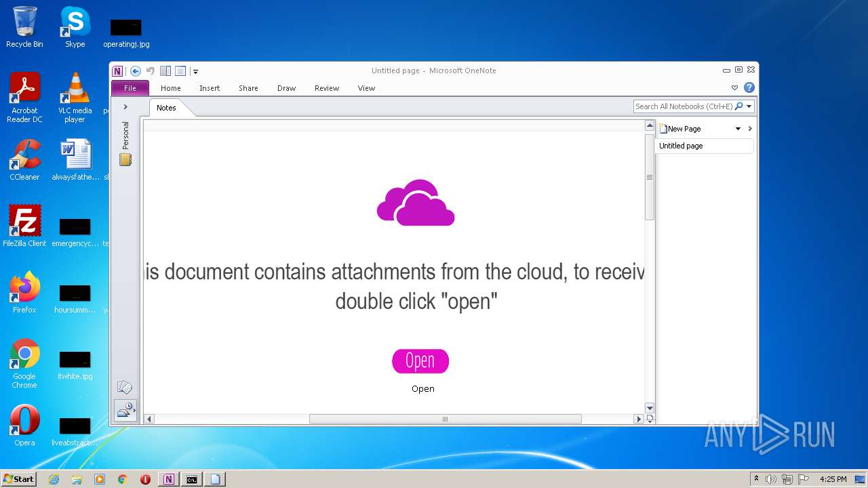Click the horizontal scrollbar left arrow

(150, 419)
